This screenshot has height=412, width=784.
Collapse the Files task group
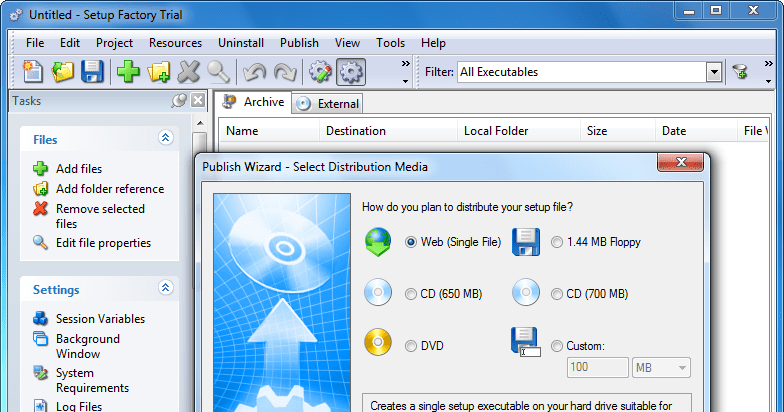click(166, 138)
